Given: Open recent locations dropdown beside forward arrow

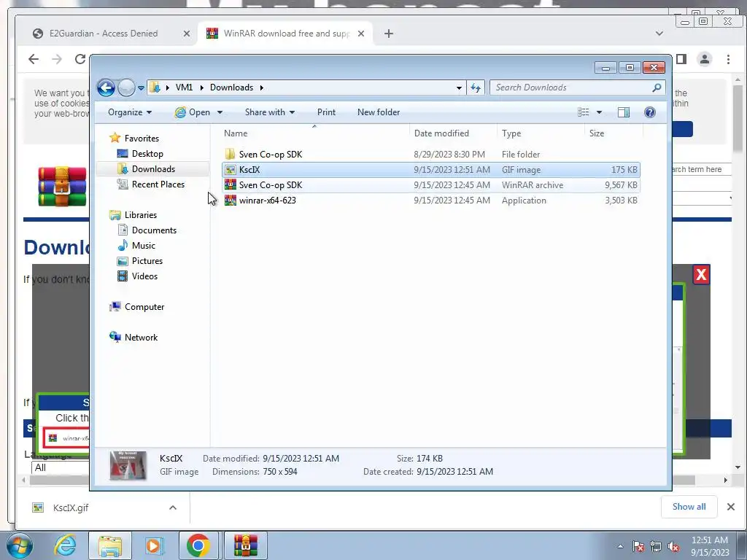Looking at the screenshot, I should (x=141, y=88).
